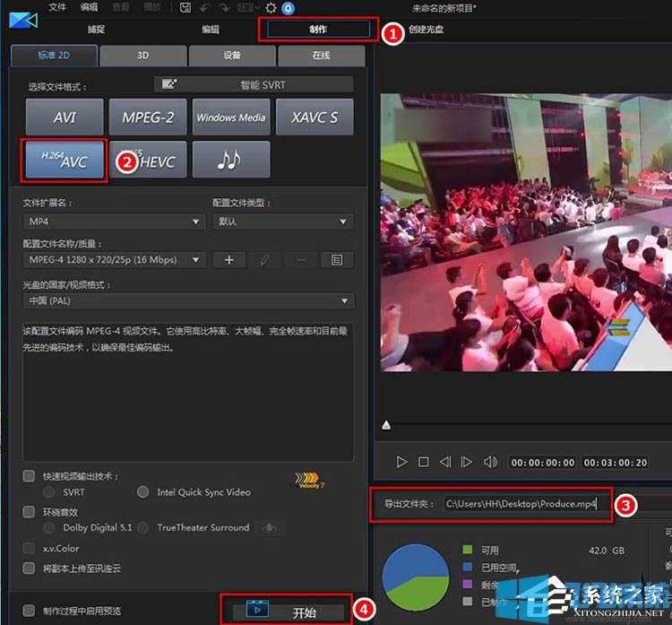The height and width of the screenshot is (625, 672).
Task: Switch to 创建光盘 create disc module
Action: [x=426, y=30]
